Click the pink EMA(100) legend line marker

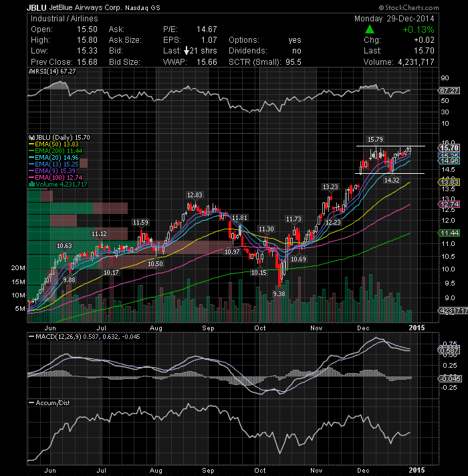pyautogui.click(x=31, y=178)
